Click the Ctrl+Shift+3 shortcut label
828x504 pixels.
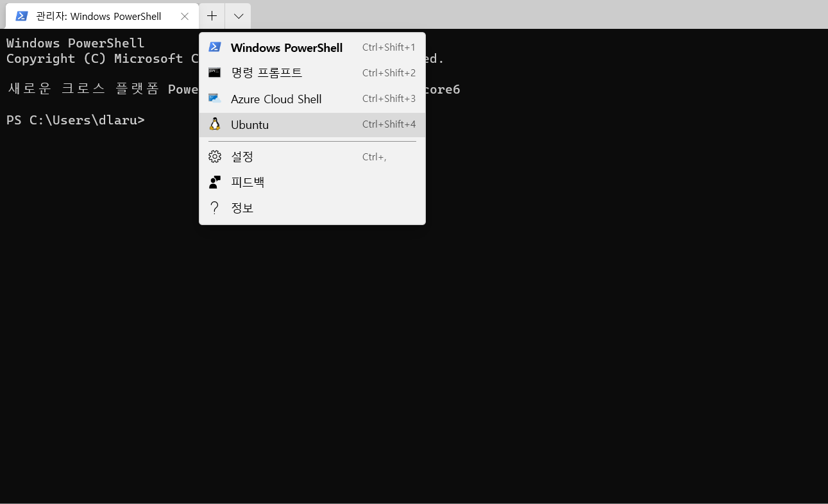click(389, 99)
